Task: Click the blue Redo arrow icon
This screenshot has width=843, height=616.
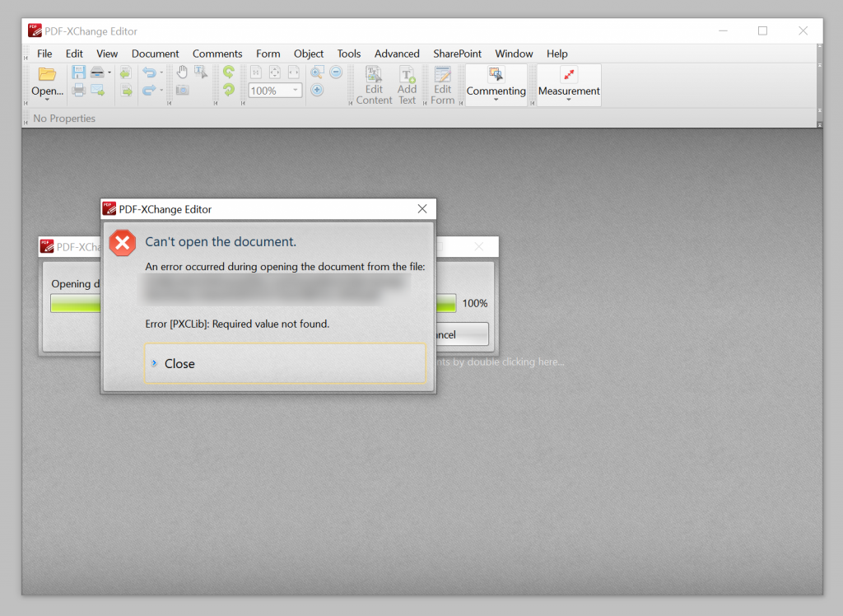Action: [x=149, y=90]
